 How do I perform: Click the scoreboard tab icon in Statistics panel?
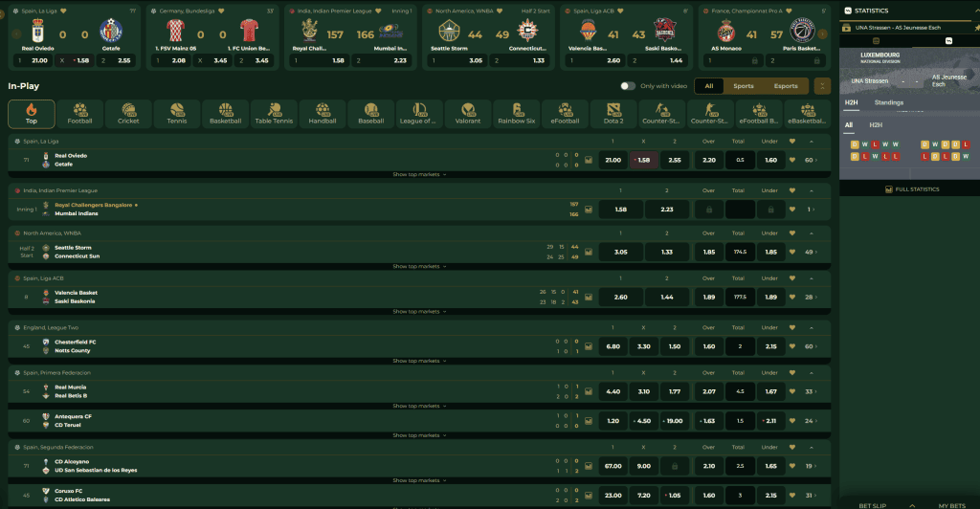pos(876,40)
